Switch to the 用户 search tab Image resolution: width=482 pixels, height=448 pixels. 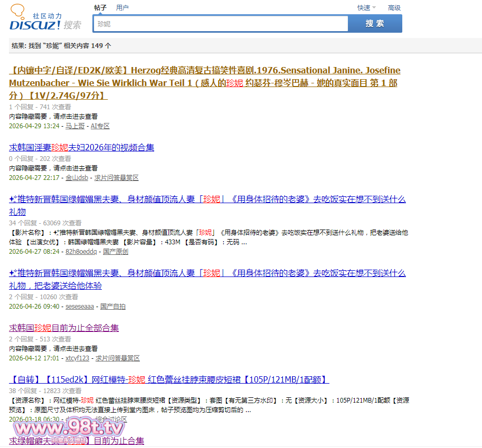[x=122, y=8]
